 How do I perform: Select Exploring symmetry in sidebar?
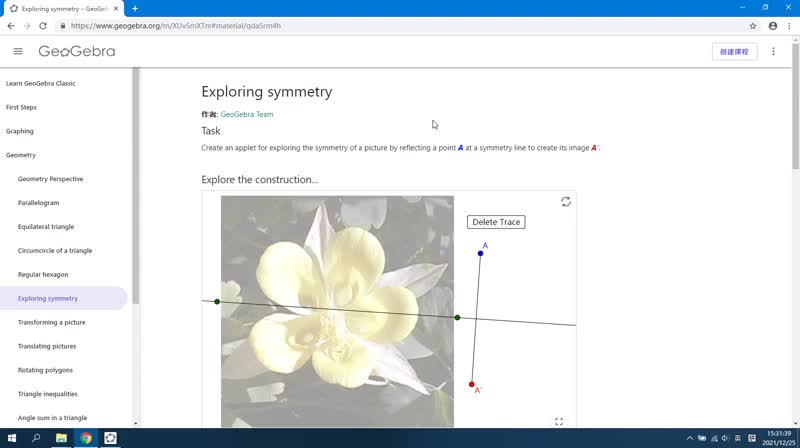click(x=48, y=298)
